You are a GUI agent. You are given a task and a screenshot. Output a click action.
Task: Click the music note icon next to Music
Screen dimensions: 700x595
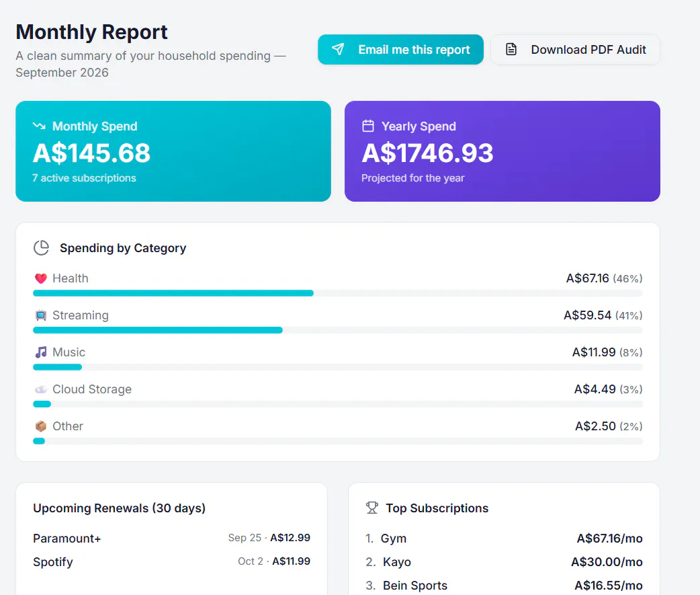pos(40,352)
